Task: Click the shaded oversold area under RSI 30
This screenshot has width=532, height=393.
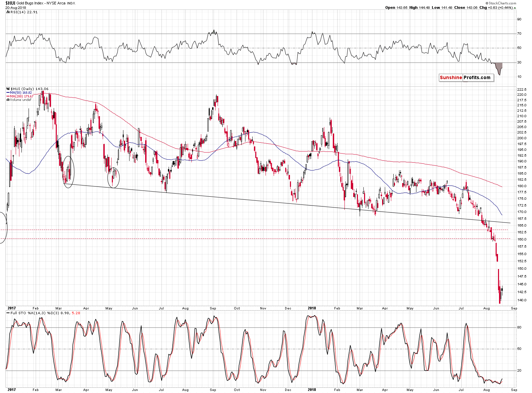Action: point(499,67)
